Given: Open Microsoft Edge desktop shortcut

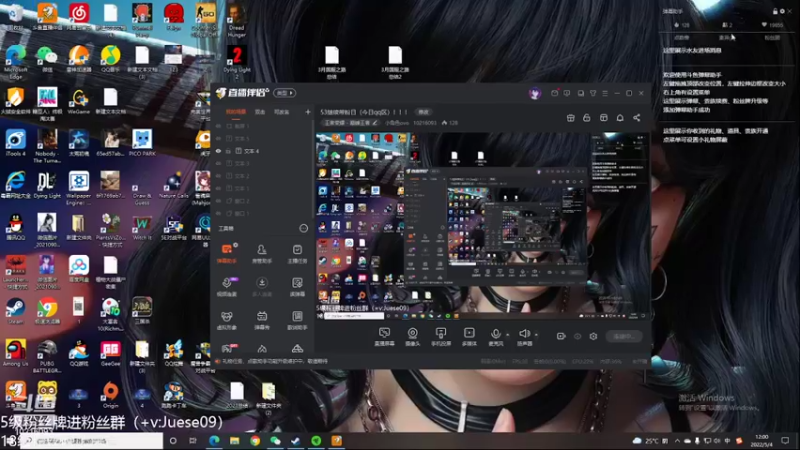Looking at the screenshot, I should pos(15,61).
